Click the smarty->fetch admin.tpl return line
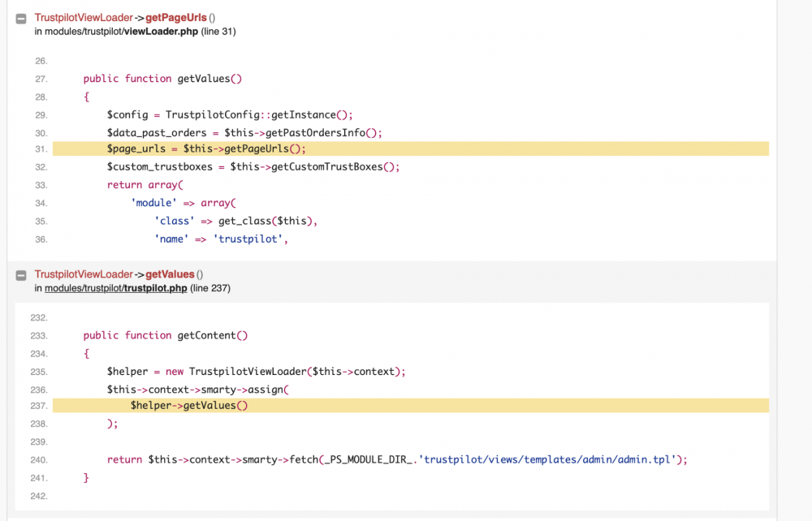The height and width of the screenshot is (521, 812). point(397,459)
